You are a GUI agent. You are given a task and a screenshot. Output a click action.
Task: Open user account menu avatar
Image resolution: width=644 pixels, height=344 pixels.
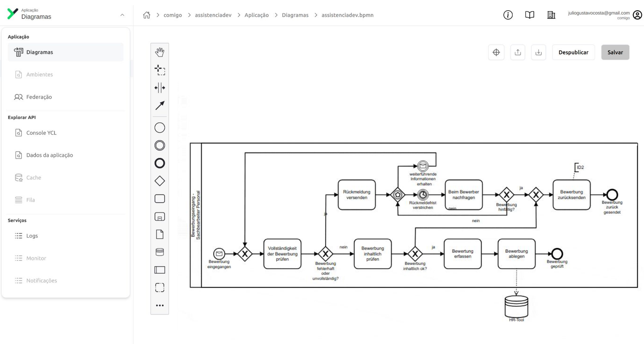click(x=637, y=15)
